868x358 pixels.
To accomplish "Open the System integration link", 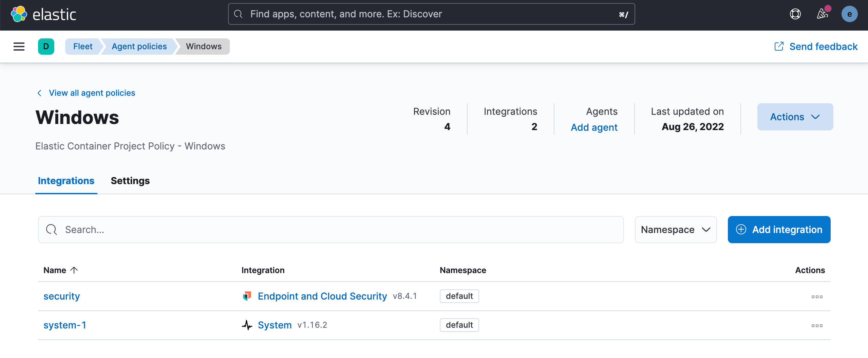I will click(275, 325).
